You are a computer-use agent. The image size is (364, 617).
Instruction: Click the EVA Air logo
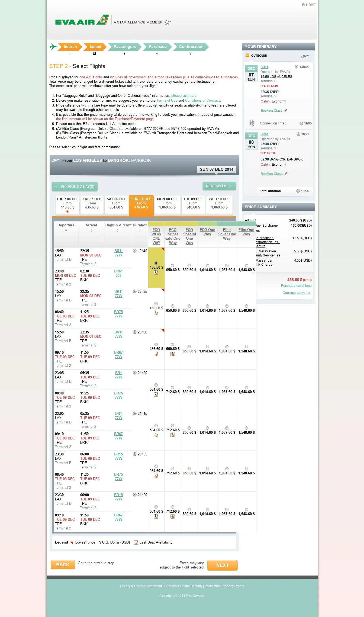[x=82, y=20]
